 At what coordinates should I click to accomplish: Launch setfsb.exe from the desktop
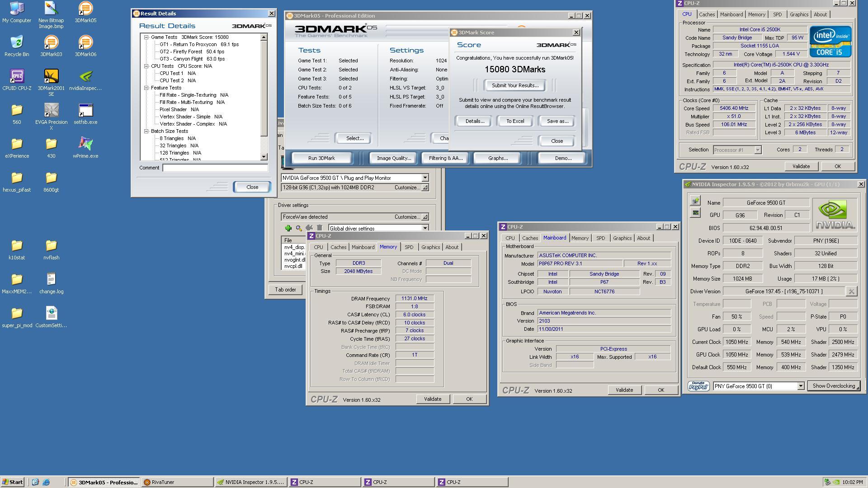click(85, 114)
